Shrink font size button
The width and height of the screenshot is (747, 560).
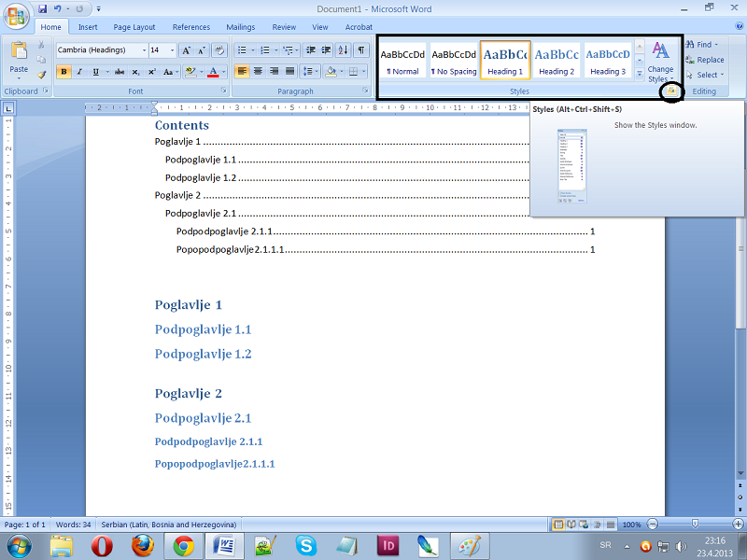coord(202,50)
